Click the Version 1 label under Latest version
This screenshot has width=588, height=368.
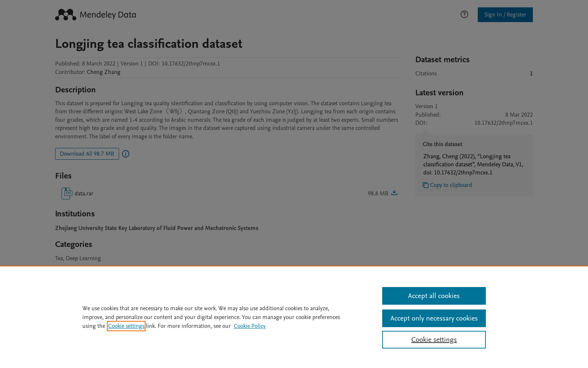click(x=426, y=106)
